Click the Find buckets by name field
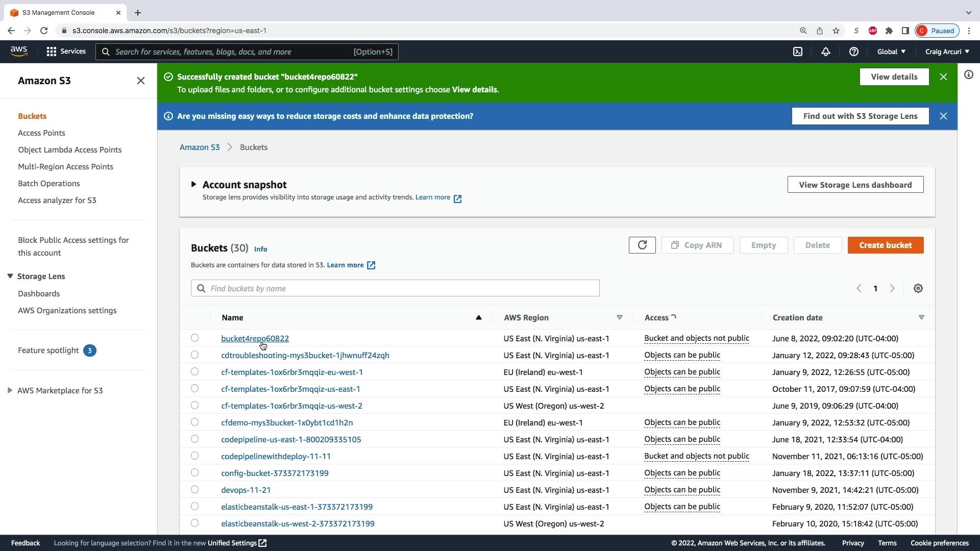 395,289
